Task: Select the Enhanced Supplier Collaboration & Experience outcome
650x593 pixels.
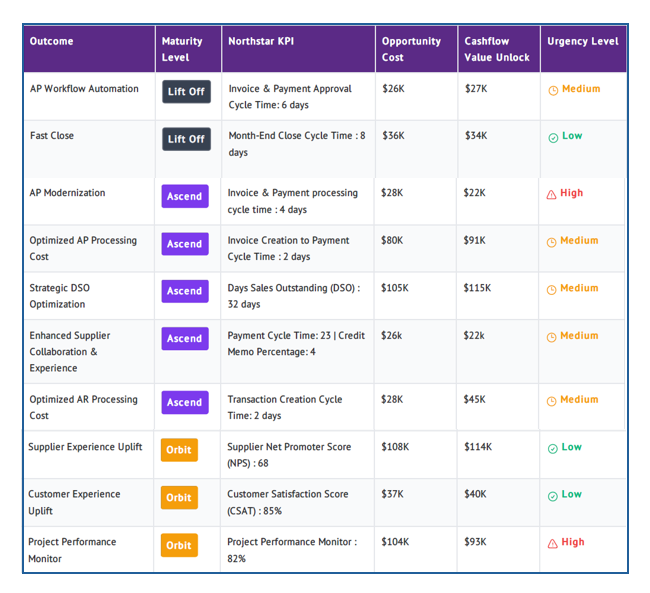Action: coord(70,352)
